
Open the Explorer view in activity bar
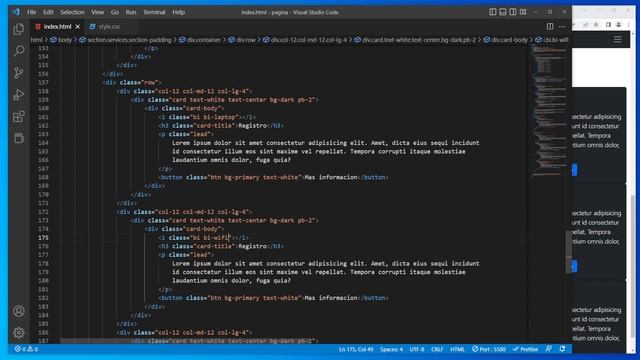(19, 29)
